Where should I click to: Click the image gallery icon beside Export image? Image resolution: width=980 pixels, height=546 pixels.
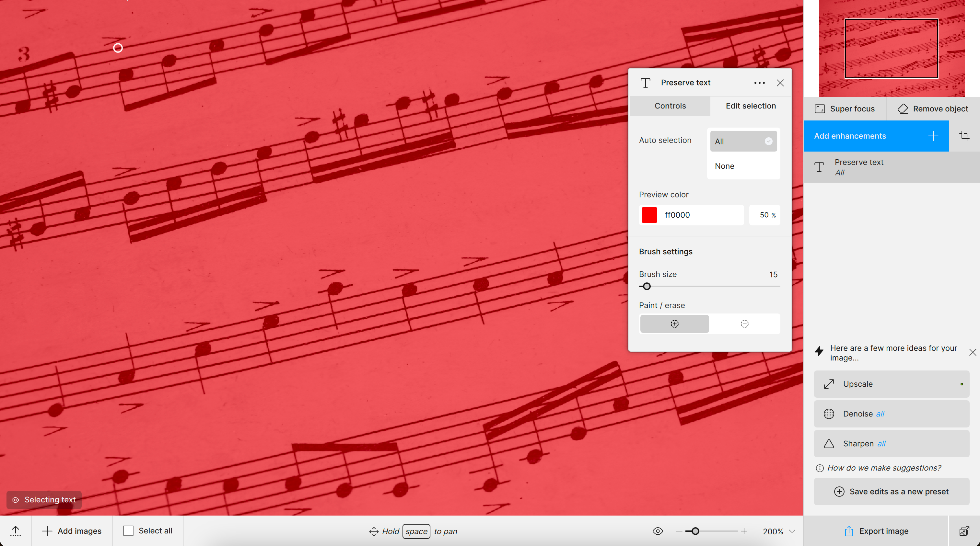tap(964, 531)
